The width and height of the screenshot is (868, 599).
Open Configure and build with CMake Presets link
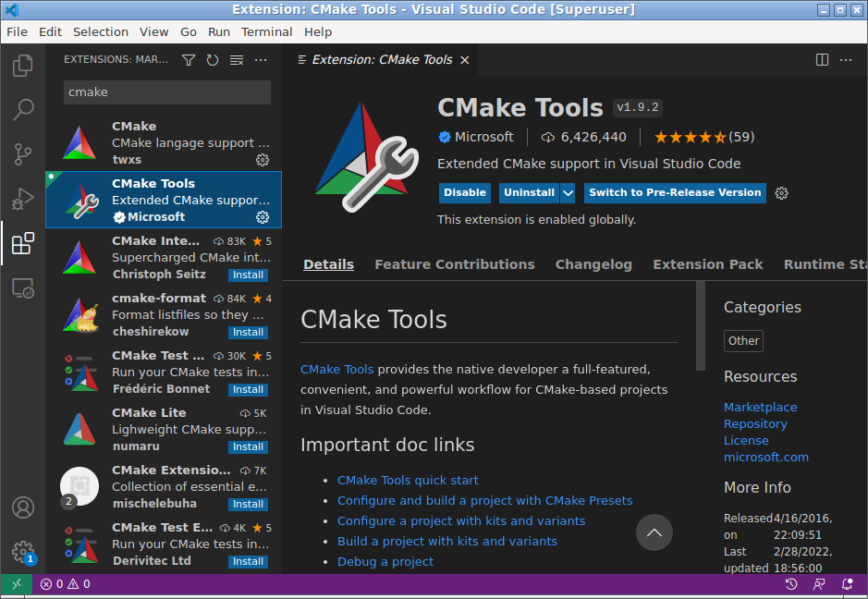coord(485,501)
